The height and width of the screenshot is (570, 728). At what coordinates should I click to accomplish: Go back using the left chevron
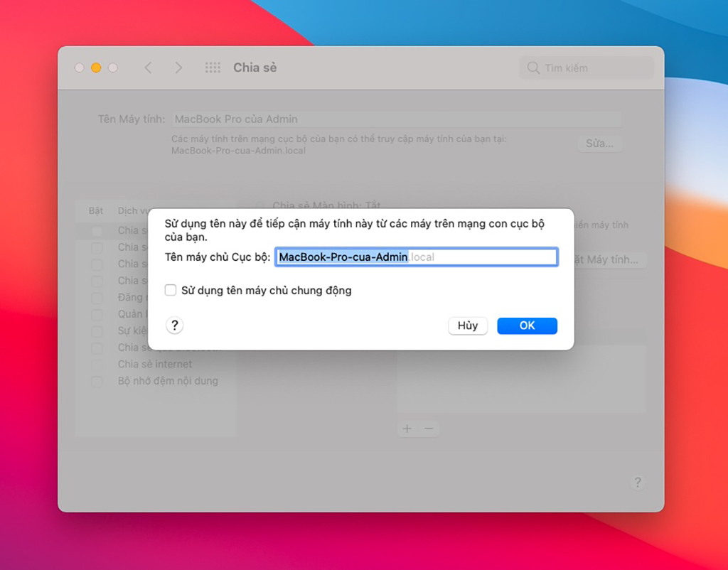[148, 68]
